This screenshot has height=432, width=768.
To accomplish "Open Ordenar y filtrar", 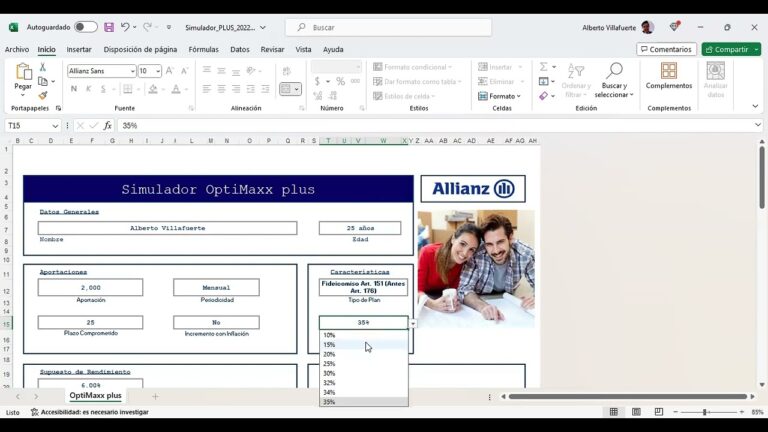I will click(576, 80).
